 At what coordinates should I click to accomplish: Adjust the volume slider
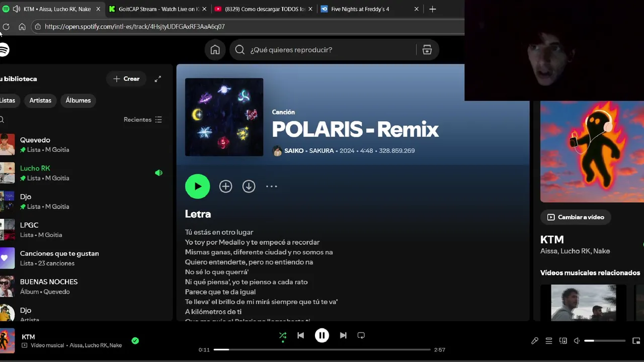[605, 341]
